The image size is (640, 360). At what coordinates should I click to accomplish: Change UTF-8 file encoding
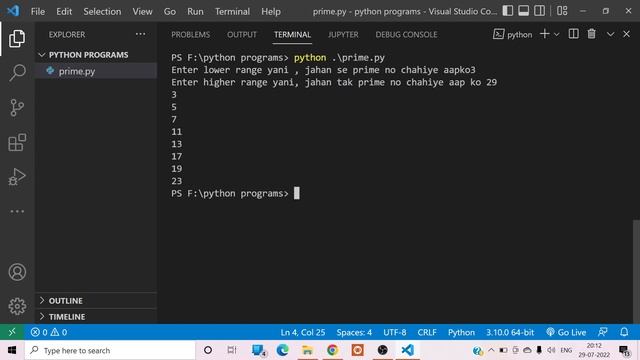coord(394,332)
